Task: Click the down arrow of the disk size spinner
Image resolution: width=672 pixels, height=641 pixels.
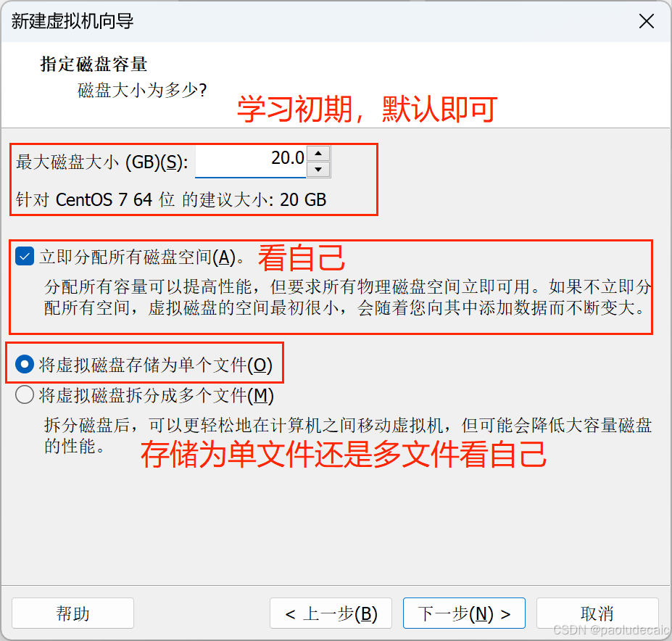Action: click(318, 170)
